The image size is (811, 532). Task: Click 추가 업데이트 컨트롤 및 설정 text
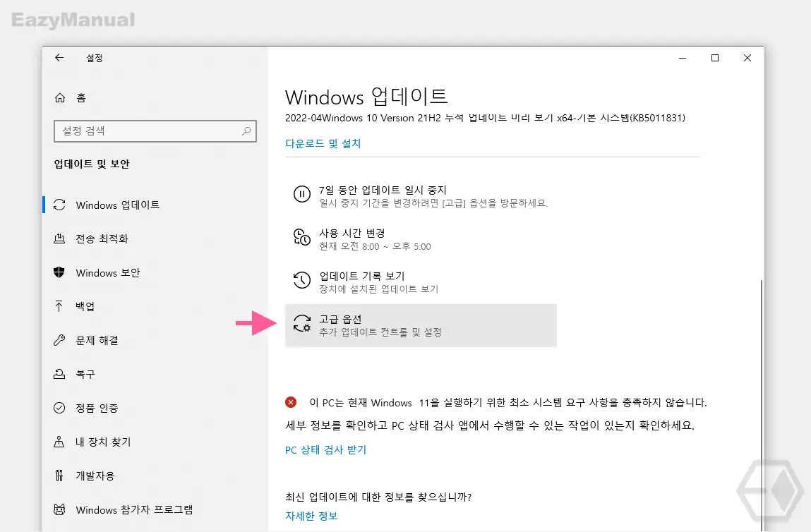pyautogui.click(x=380, y=332)
